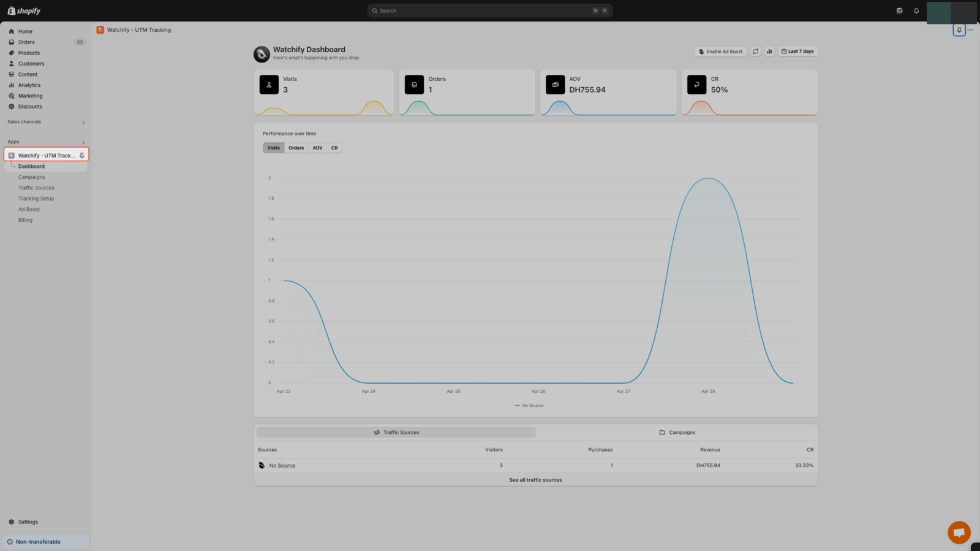Pin Watchify app in sidebar
980x551 pixels.
point(81,156)
